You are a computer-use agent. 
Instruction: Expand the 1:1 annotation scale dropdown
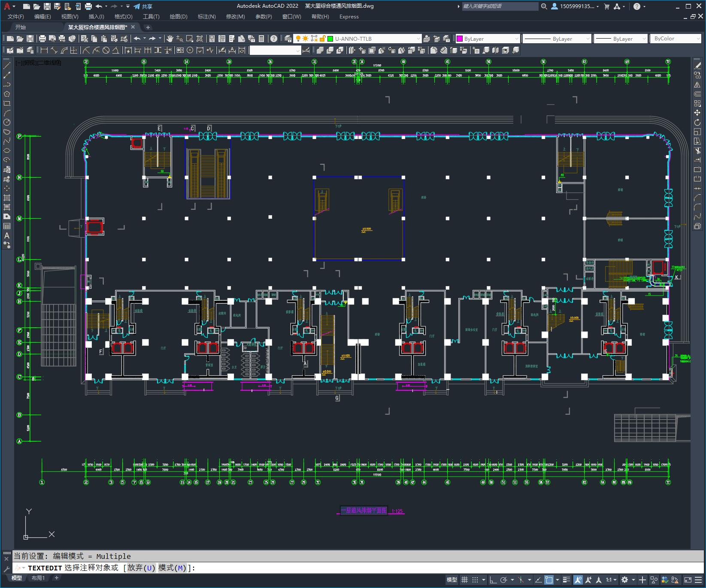pos(611,580)
